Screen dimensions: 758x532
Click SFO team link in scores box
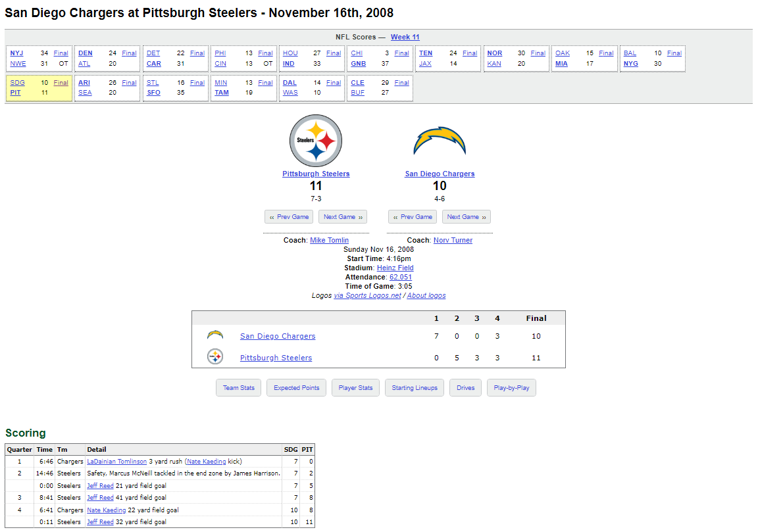click(x=153, y=92)
